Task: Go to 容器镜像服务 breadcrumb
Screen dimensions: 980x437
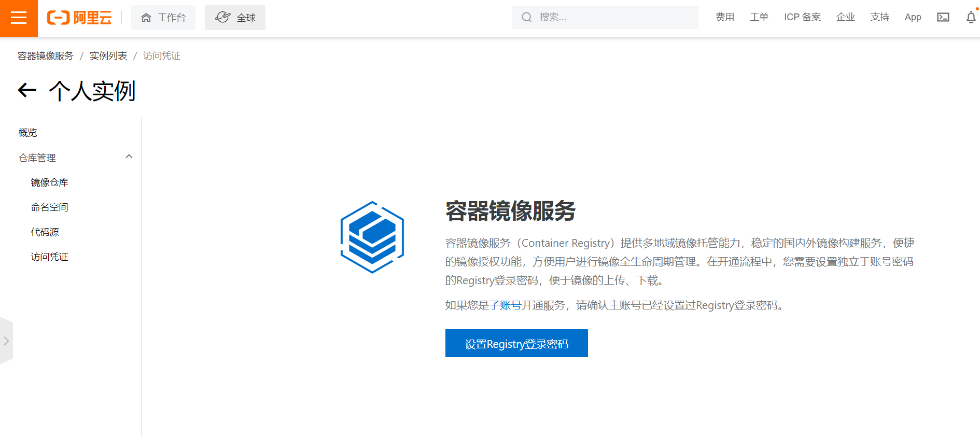Action: pyautogui.click(x=46, y=55)
